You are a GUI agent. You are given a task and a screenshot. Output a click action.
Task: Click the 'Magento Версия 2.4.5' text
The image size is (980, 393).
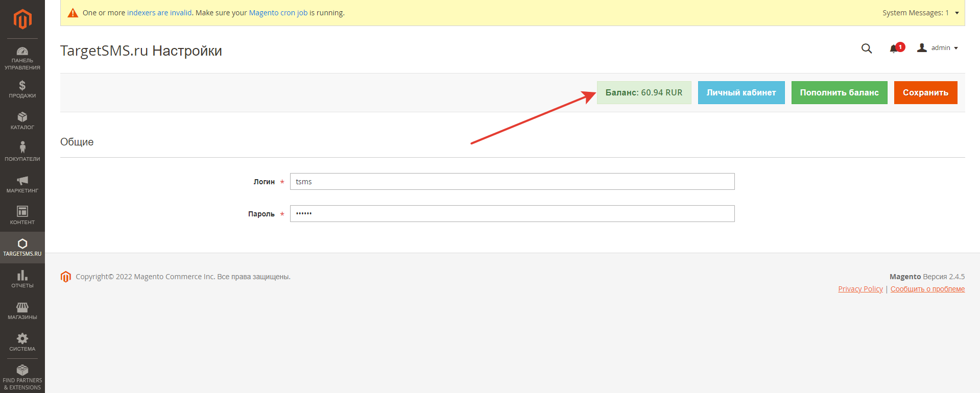pos(927,277)
